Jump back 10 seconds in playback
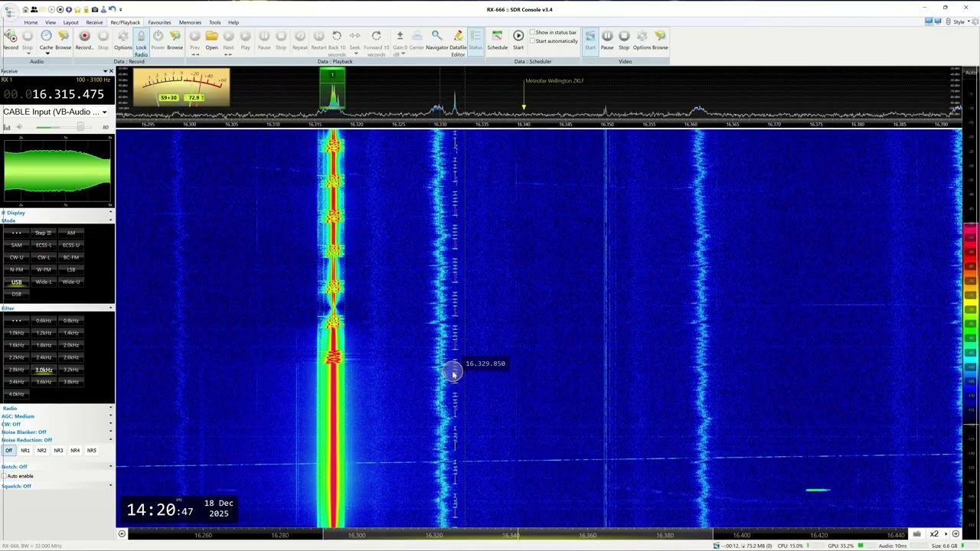Viewport: 980px width, 551px height. (x=337, y=42)
